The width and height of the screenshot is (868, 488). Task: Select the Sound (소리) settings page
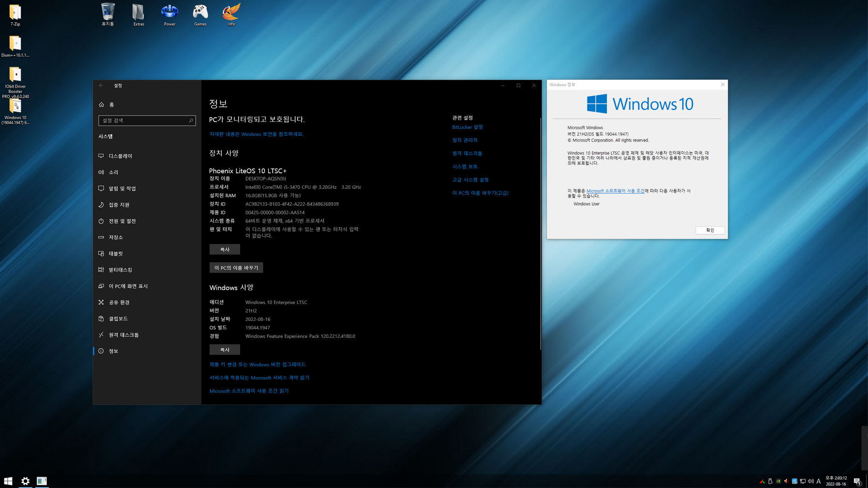(x=147, y=172)
